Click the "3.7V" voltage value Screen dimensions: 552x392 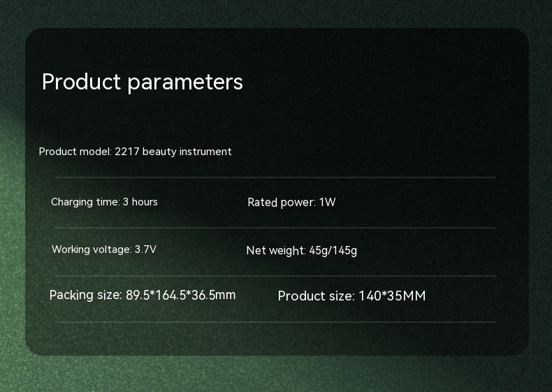pyautogui.click(x=145, y=249)
